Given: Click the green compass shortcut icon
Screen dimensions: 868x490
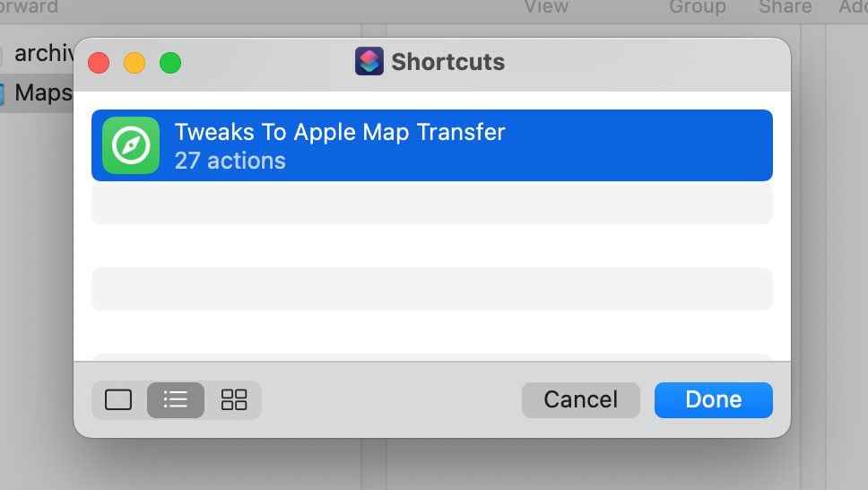Looking at the screenshot, I should pyautogui.click(x=131, y=145).
